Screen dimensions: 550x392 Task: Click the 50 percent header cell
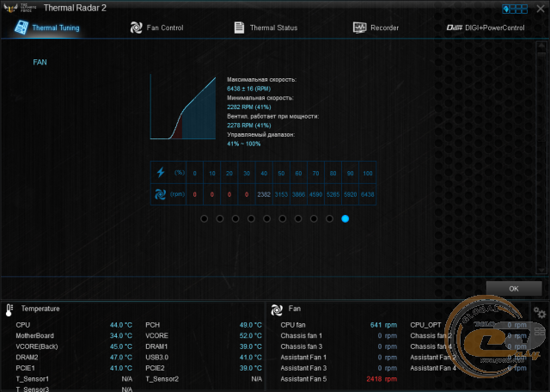[281, 173]
